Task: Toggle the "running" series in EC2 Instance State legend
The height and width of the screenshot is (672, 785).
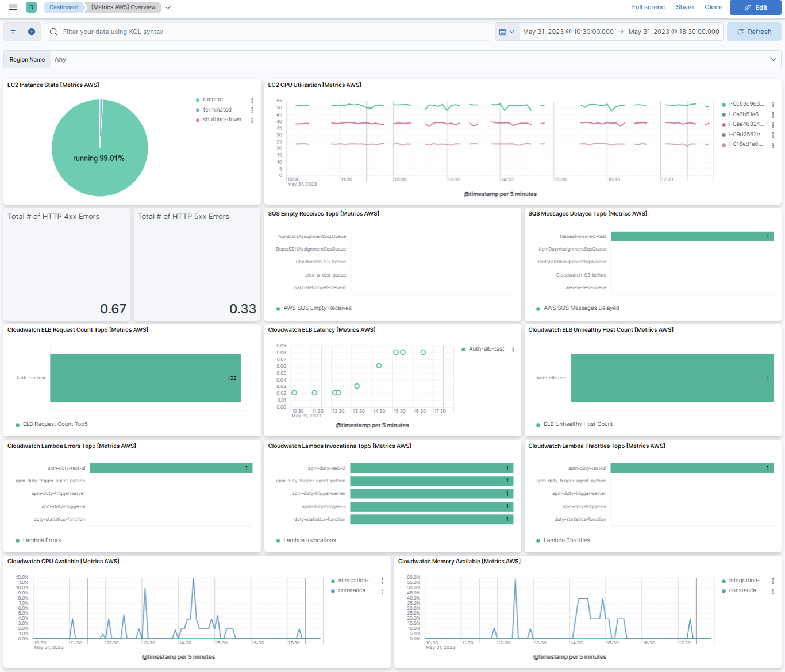Action: pyautogui.click(x=211, y=99)
